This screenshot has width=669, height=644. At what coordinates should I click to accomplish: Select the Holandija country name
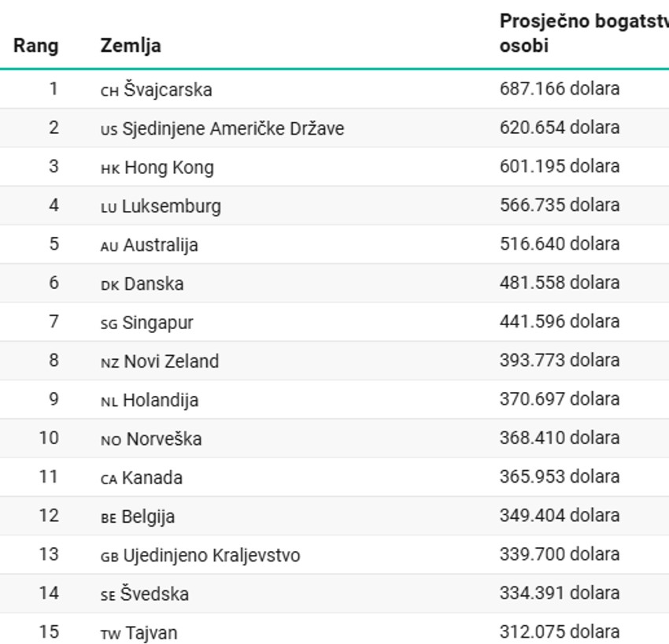pyautogui.click(x=161, y=401)
